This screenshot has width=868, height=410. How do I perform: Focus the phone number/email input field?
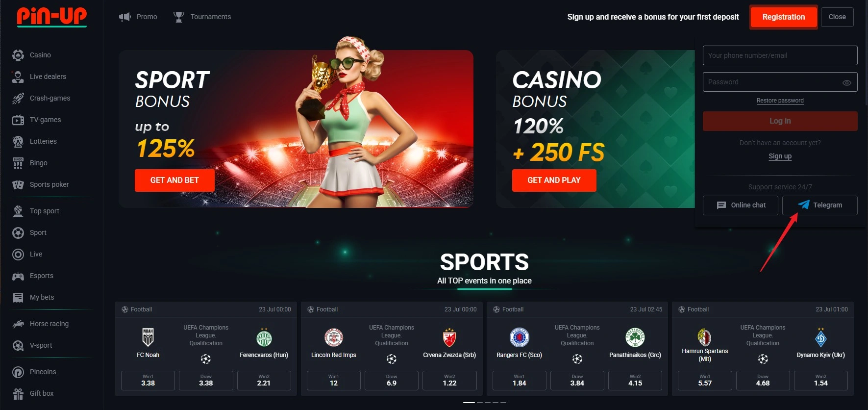[780, 55]
